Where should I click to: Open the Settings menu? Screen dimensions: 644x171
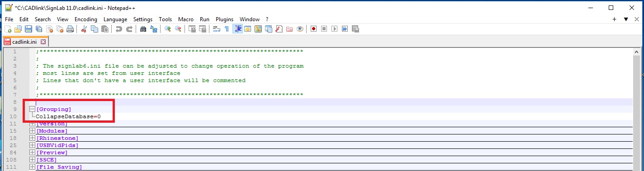tap(143, 19)
